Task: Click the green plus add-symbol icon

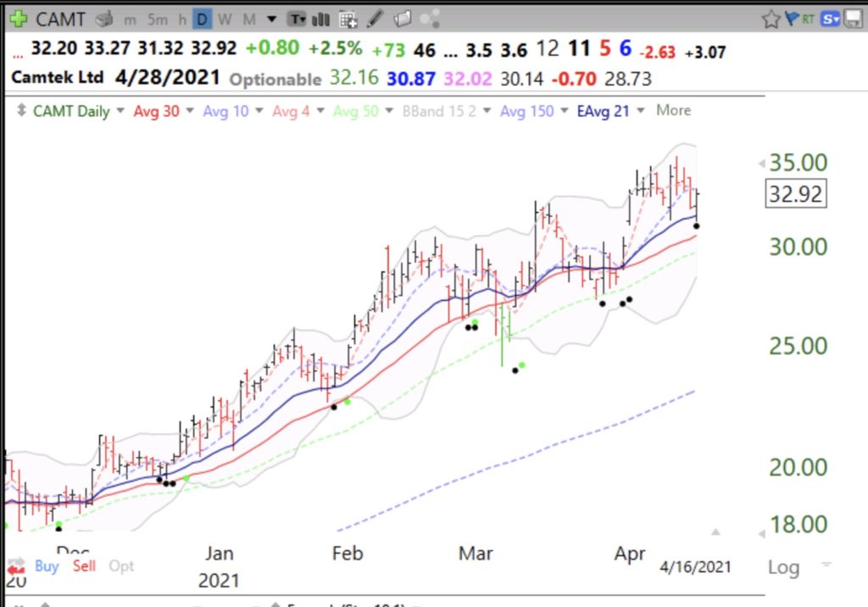Action: point(18,18)
